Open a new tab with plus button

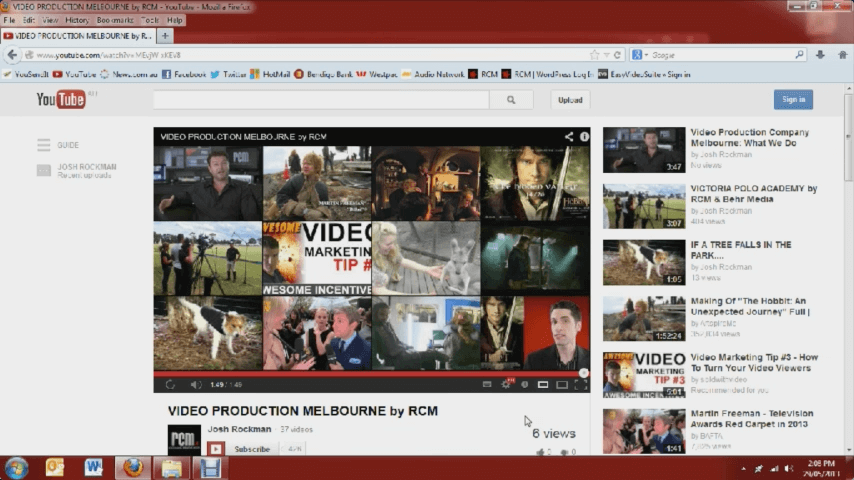coord(165,36)
